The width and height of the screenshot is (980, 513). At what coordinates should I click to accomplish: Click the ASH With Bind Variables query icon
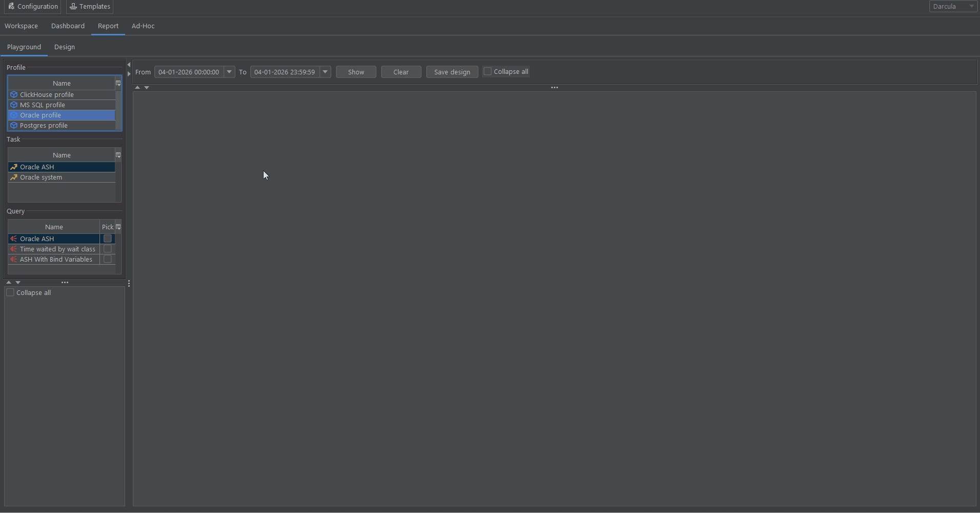coord(14,260)
